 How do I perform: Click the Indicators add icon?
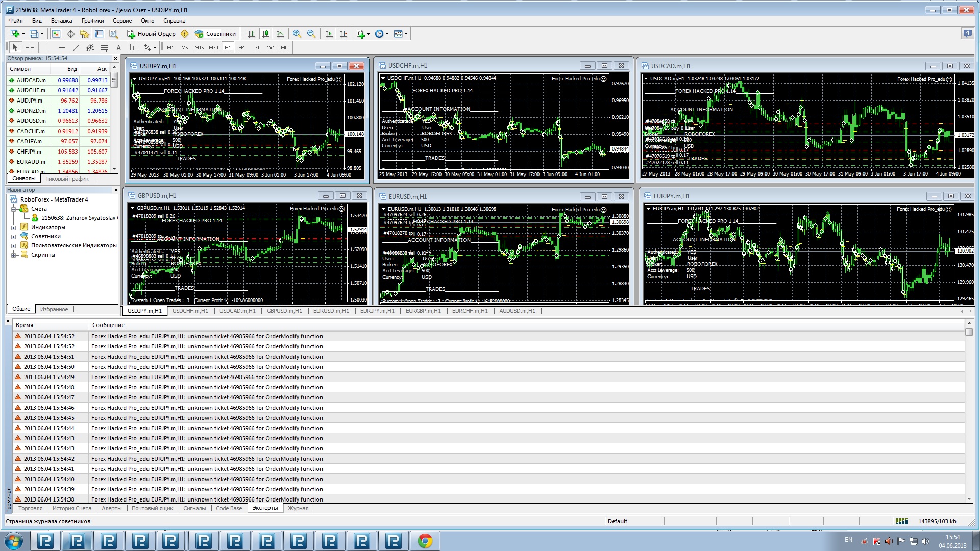[x=361, y=34]
